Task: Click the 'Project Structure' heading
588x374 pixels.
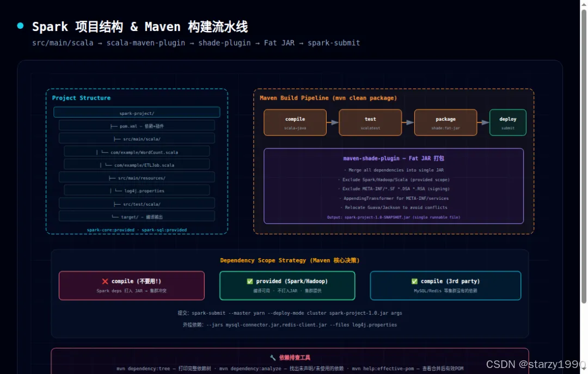Action: 81,98
